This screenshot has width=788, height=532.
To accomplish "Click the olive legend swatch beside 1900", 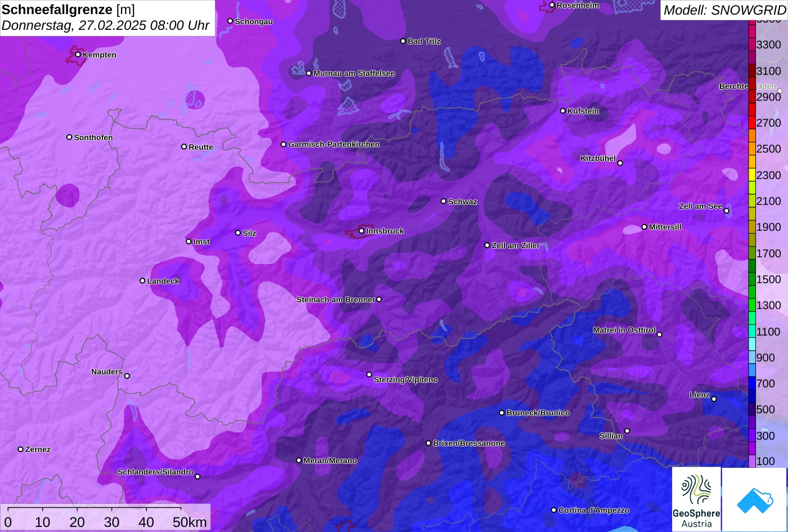I will tap(752, 227).
